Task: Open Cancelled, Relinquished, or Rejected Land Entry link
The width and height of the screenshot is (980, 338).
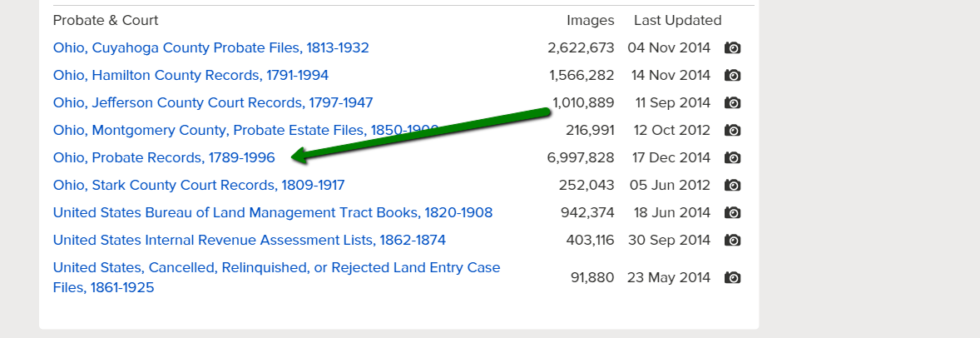Action: pos(276,268)
